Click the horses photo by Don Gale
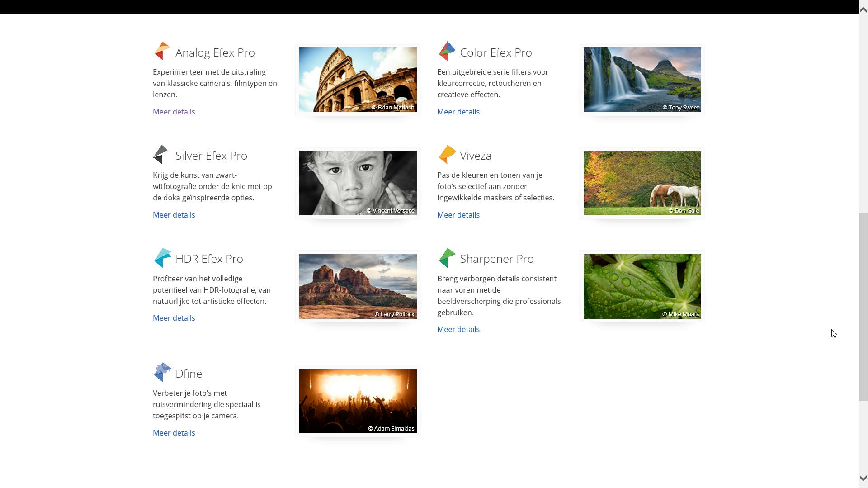Screen dimensions: 868x488 tap(642, 183)
